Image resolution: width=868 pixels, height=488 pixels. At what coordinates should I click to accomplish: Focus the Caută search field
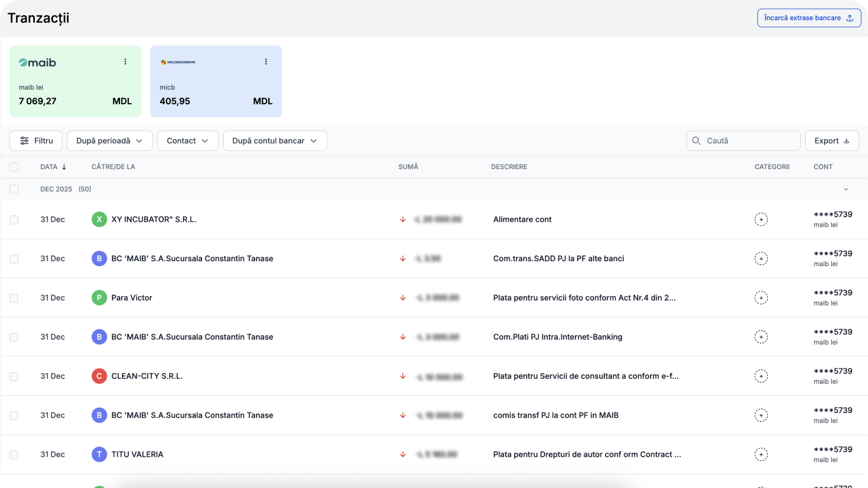click(x=750, y=141)
